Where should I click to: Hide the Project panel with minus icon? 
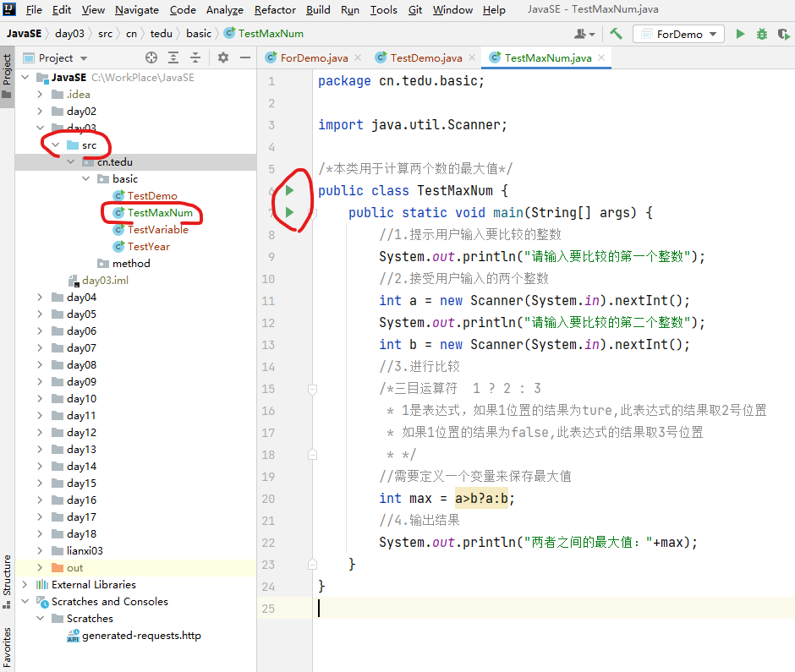245,57
